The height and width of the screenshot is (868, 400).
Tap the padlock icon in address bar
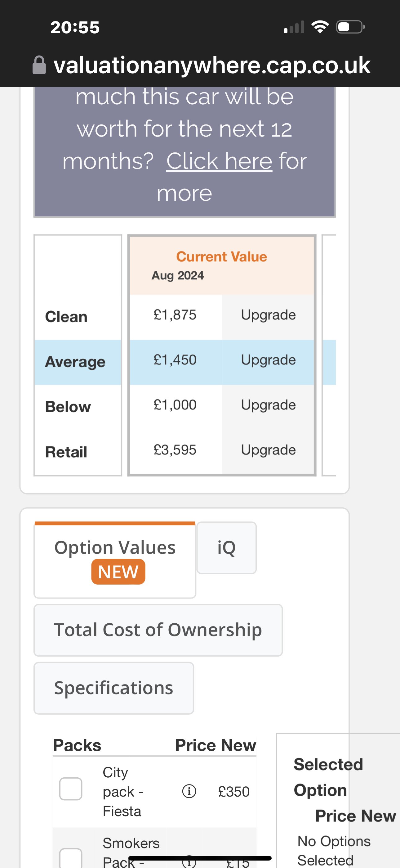click(x=39, y=65)
